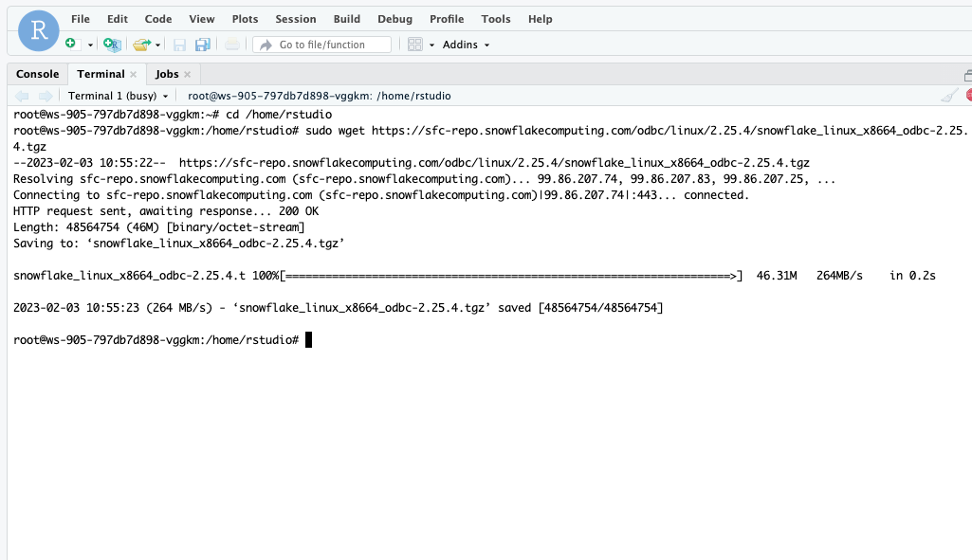Image resolution: width=972 pixels, height=560 pixels.
Task: Print the current file icon
Action: [231, 45]
